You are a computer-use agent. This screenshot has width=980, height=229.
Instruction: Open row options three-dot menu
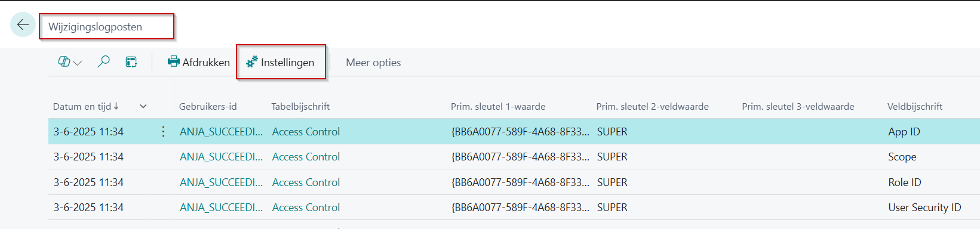pos(163,131)
